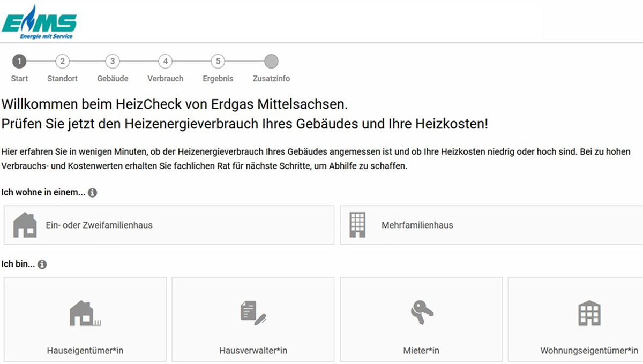Click the house-with-fence icon above Hauseigentümer*in
Viewport: 643px width, 364px height.
pyautogui.click(x=85, y=314)
